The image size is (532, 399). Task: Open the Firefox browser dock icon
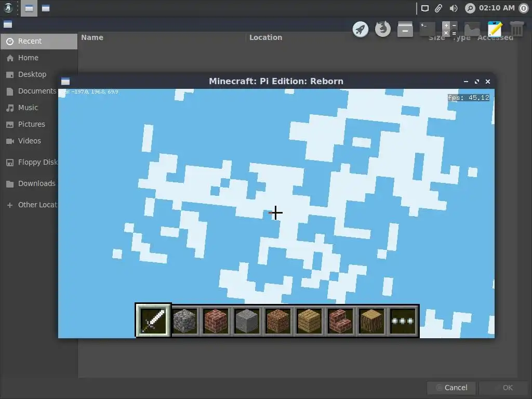tap(383, 29)
